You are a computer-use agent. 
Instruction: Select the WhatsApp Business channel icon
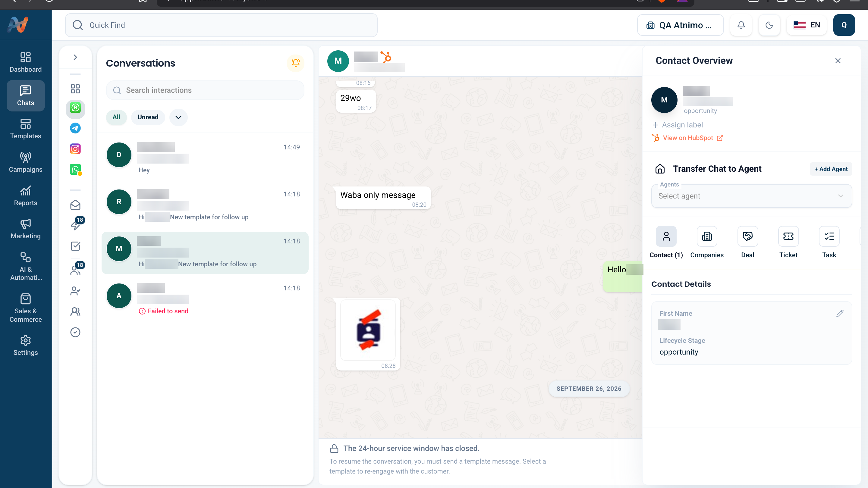click(x=75, y=108)
